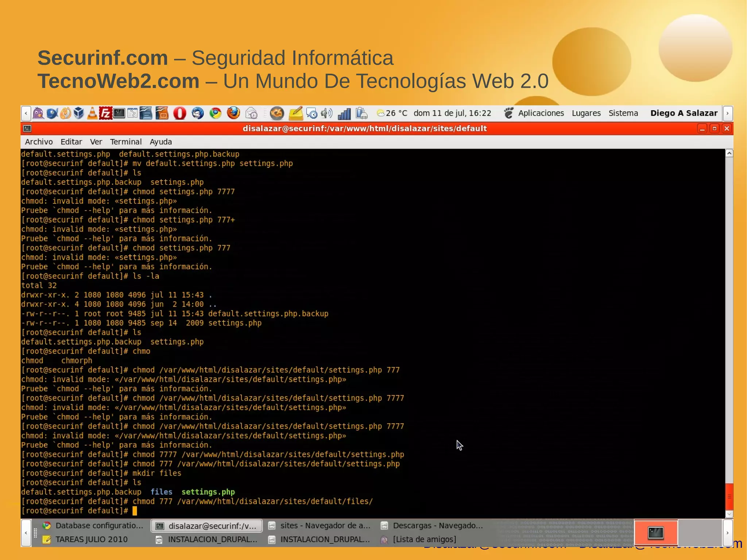
Task: Select the disalazar@securinf terminal taskbar button
Action: (206, 526)
